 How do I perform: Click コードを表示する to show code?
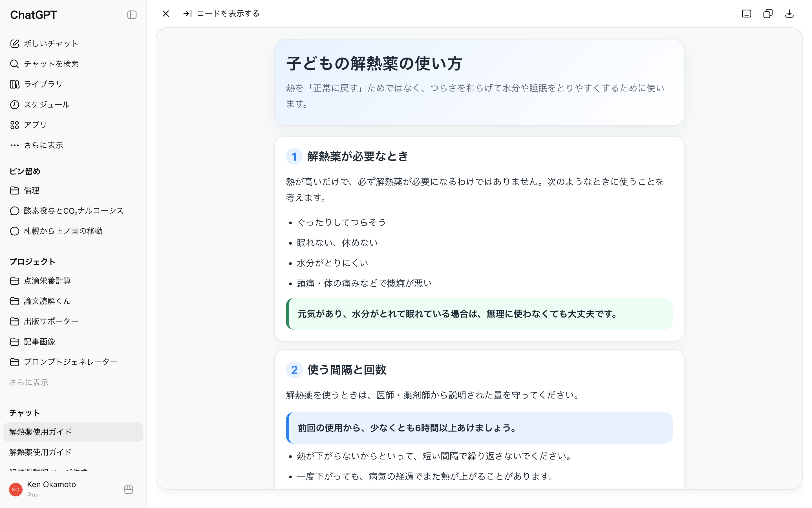click(x=228, y=14)
